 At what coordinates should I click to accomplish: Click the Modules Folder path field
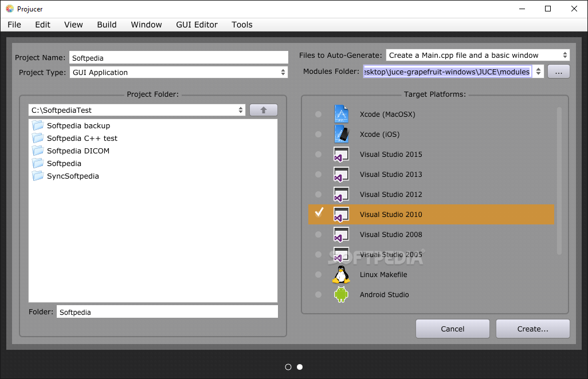point(448,72)
